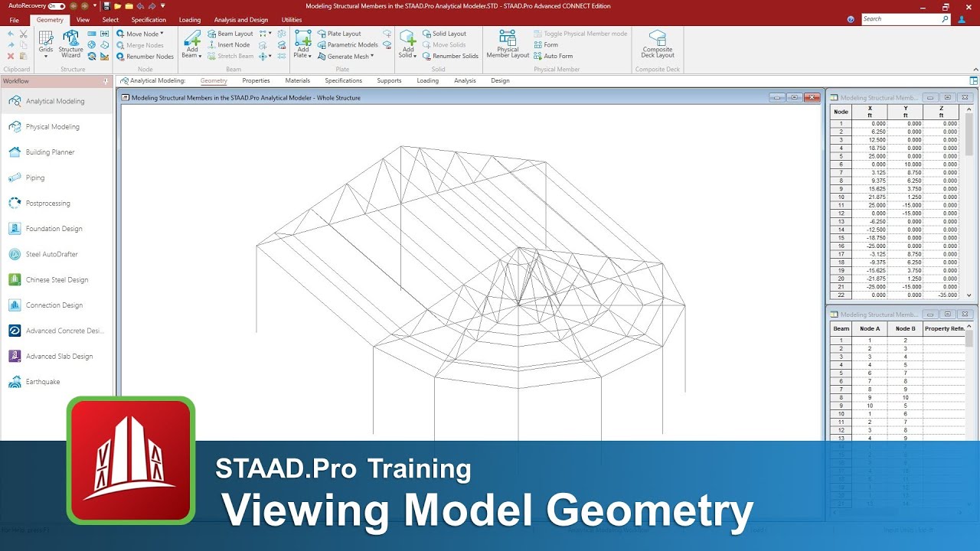
Task: Click the Open folder icon in title bar
Action: click(118, 5)
